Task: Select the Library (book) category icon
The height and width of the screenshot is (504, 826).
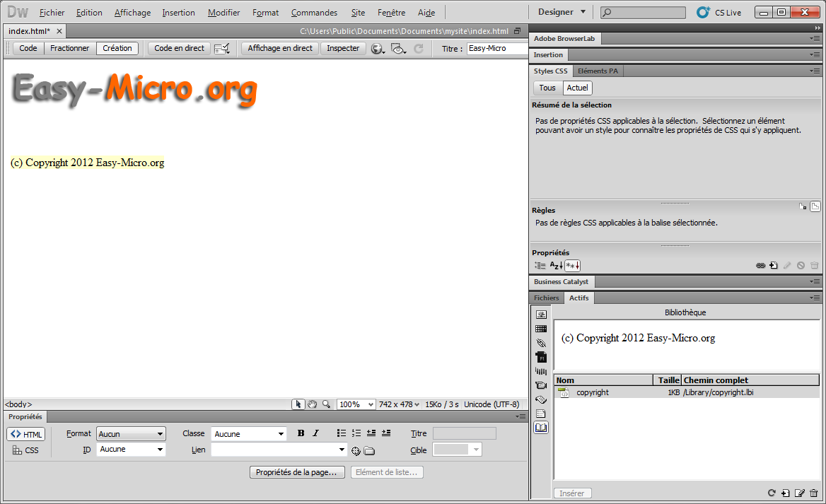Action: click(x=541, y=428)
